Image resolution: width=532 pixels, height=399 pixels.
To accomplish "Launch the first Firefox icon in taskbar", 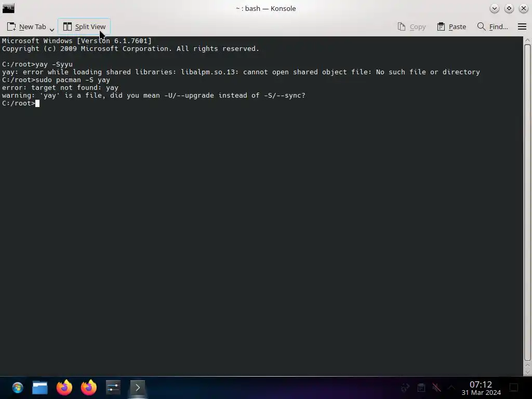I will pos(64,388).
